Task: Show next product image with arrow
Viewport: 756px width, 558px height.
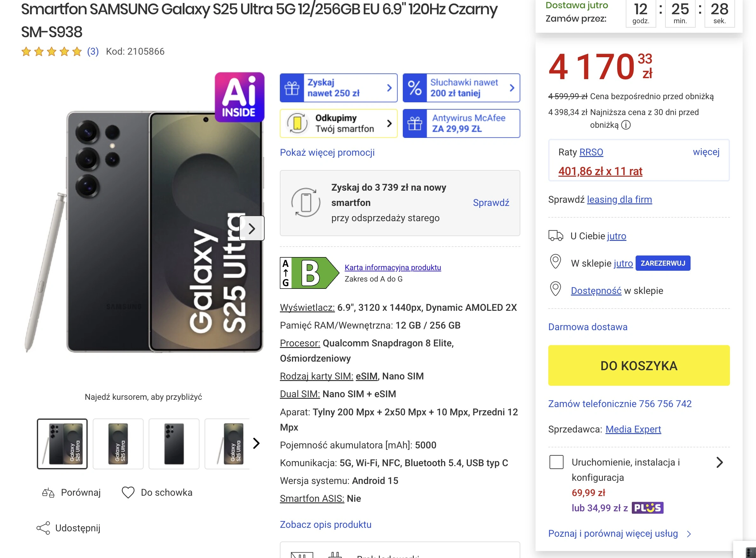Action: [x=252, y=228]
